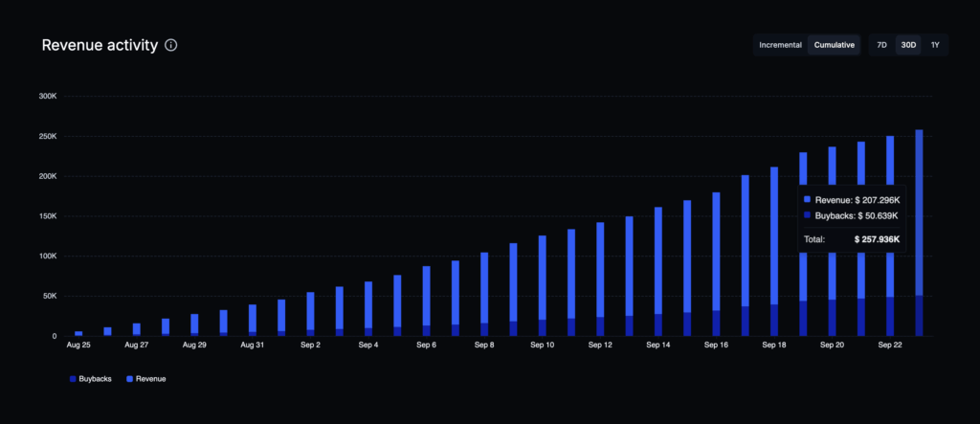Click the bar above Sep 8
This screenshot has width=980, height=424.
coord(484,287)
